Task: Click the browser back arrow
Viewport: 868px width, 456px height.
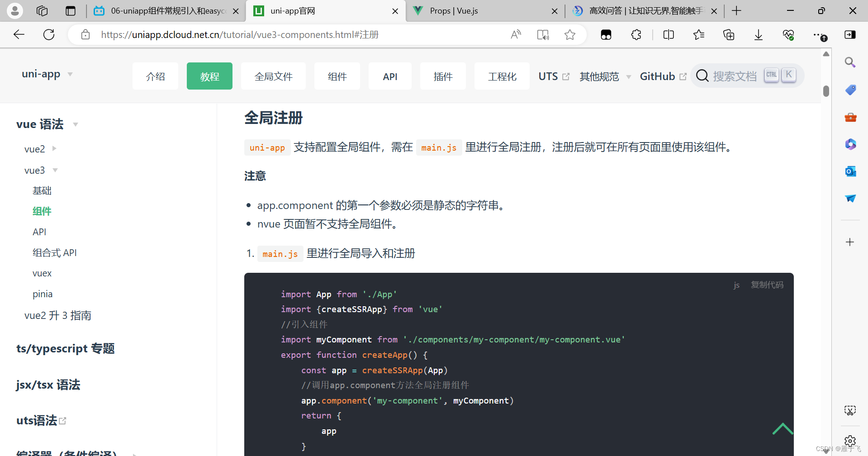Action: [19, 34]
